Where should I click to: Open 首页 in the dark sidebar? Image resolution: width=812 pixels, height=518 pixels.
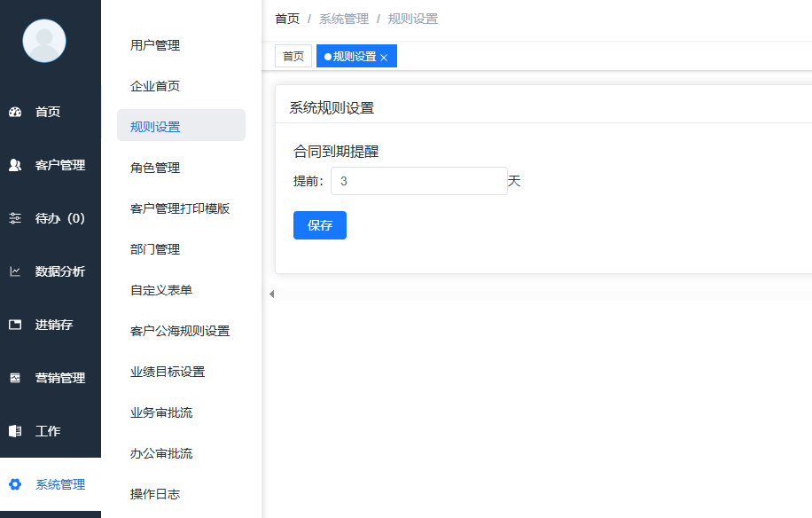click(x=51, y=112)
